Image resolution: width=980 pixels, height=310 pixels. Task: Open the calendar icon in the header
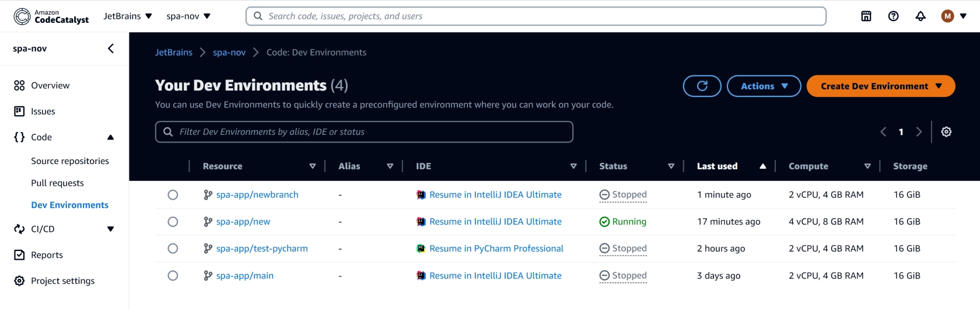866,16
